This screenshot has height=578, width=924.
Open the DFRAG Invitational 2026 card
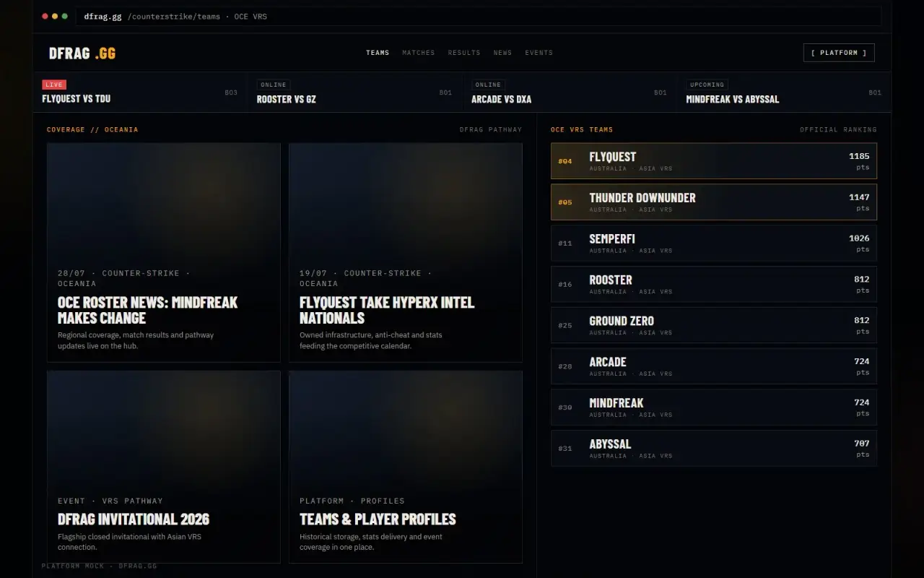click(x=164, y=467)
